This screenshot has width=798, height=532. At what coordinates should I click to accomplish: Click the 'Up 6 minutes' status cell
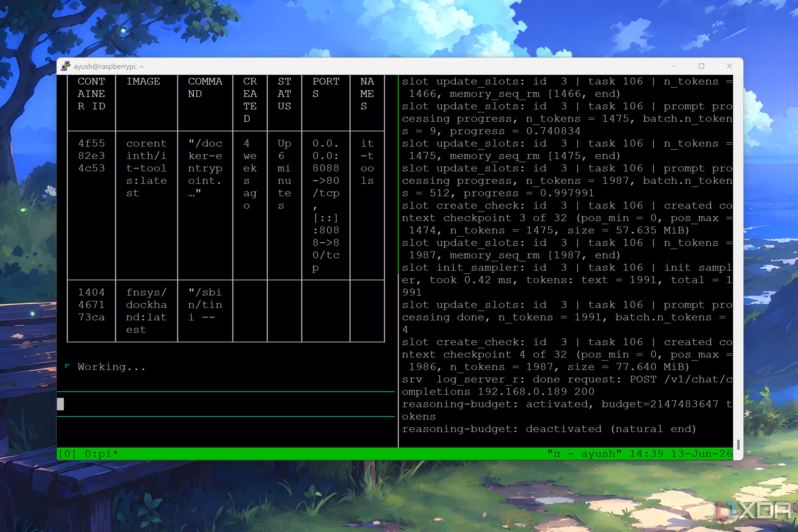[x=284, y=174]
